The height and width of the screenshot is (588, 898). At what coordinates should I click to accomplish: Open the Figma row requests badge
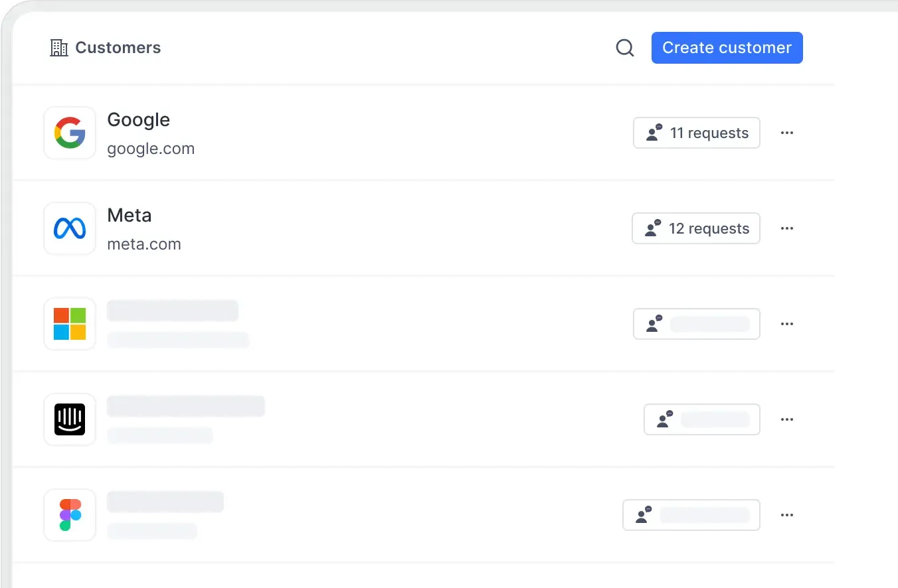[691, 515]
